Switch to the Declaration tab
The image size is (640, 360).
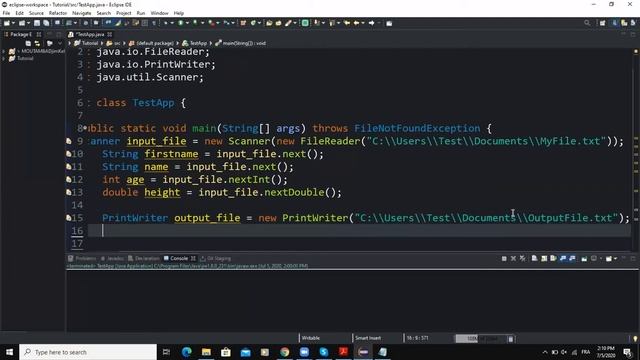pos(144,258)
